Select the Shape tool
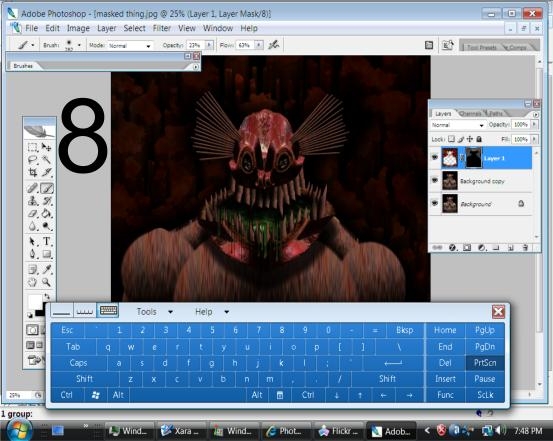Viewport: 553px width, 441px height. (47, 254)
